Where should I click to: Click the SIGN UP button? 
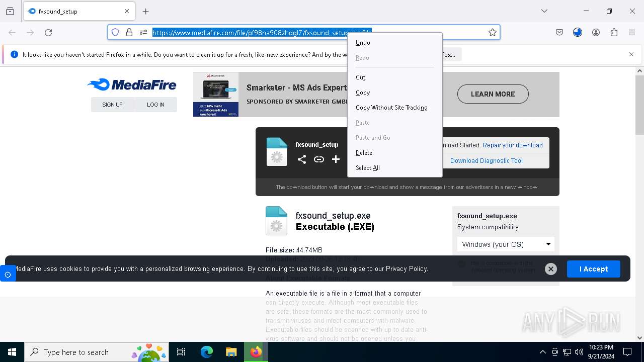click(x=112, y=105)
